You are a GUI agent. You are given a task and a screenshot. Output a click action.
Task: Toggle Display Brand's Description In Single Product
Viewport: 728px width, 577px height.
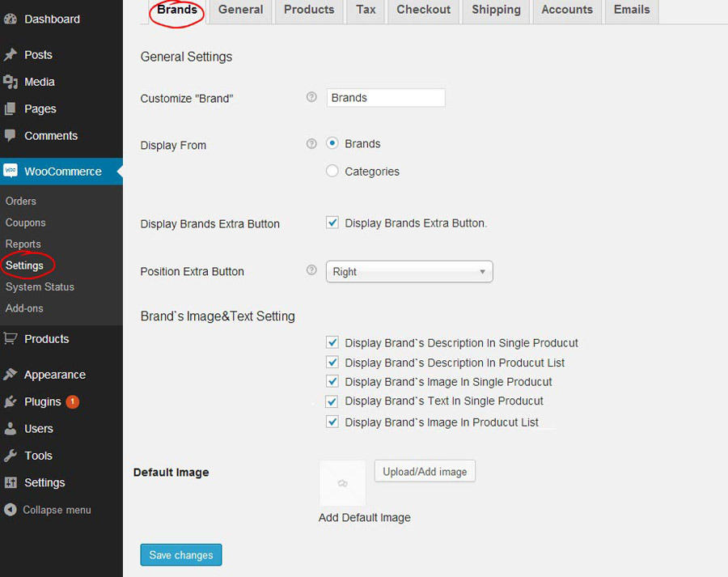(332, 342)
